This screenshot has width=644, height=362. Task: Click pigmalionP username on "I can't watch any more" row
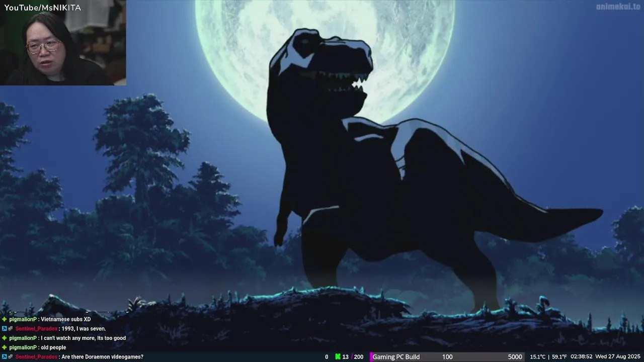[23, 338]
